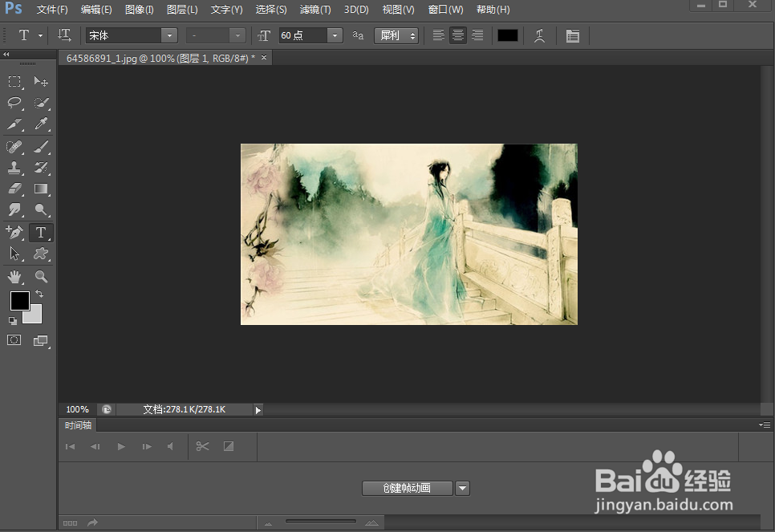This screenshot has width=775, height=532.
Task: Close the 64586891_1.jpg document tab
Action: point(264,58)
